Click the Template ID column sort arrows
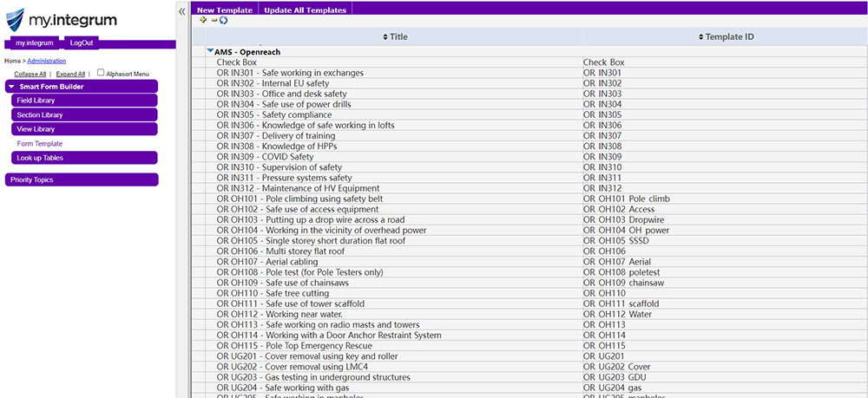The height and width of the screenshot is (398, 868). pyautogui.click(x=701, y=37)
